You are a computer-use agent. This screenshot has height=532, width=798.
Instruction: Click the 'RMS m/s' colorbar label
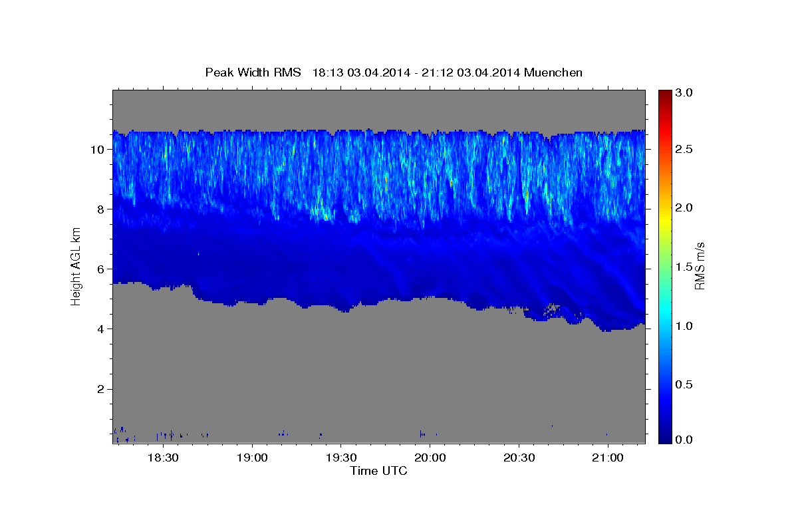pos(700,266)
